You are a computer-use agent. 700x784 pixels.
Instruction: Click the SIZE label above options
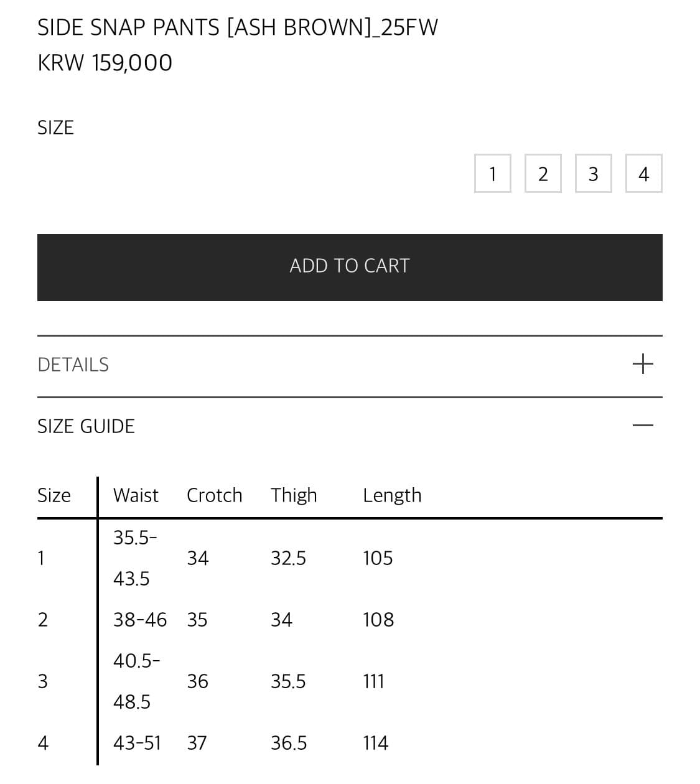pos(55,128)
